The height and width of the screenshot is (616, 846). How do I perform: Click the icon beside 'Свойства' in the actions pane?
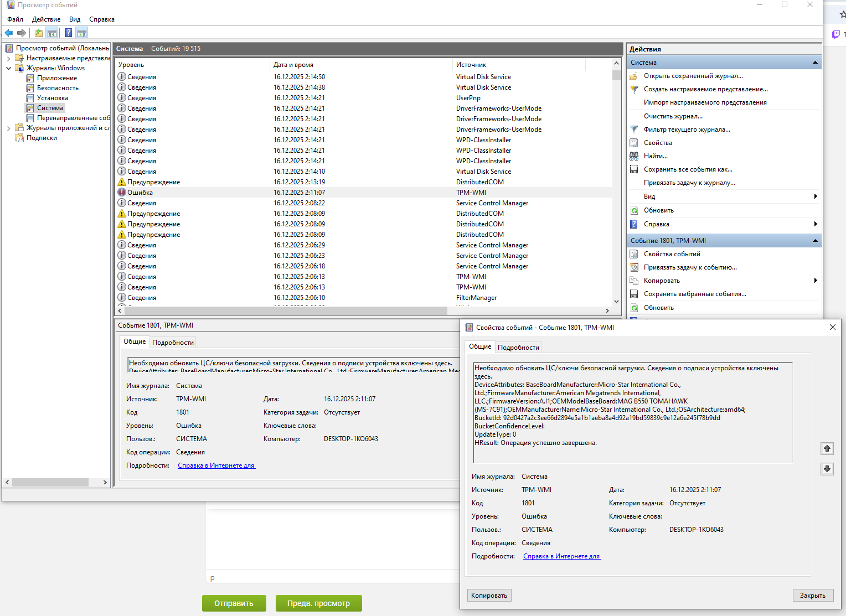[x=634, y=143]
